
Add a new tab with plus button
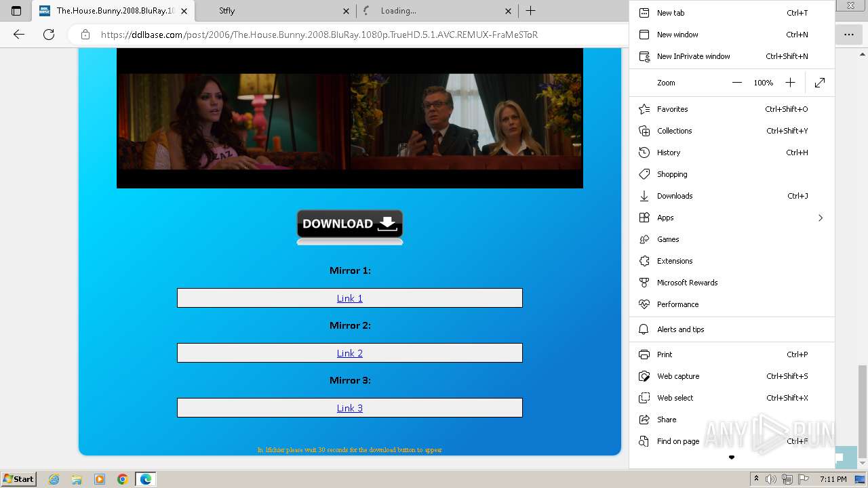530,11
